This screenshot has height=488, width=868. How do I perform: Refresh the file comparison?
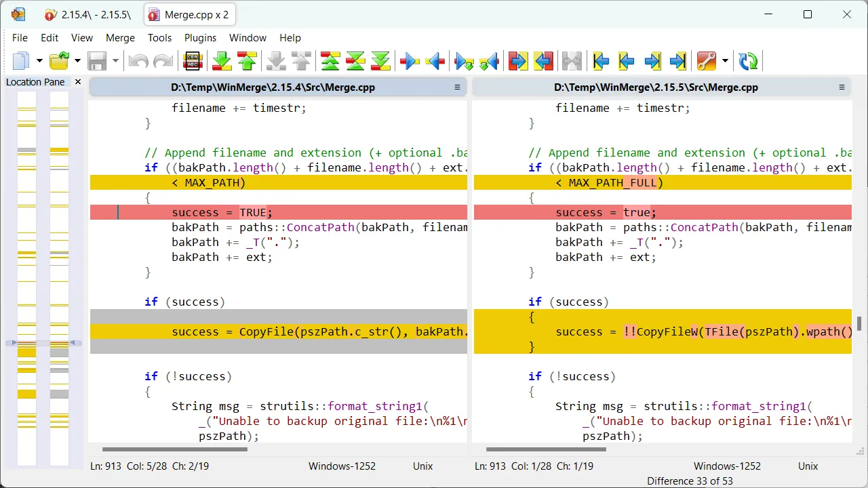point(749,62)
